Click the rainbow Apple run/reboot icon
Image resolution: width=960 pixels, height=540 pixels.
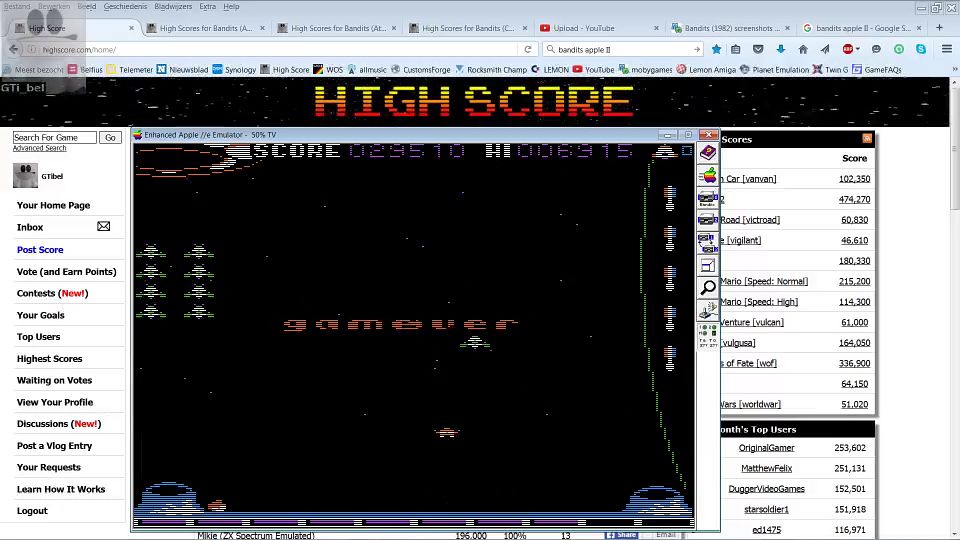708,176
